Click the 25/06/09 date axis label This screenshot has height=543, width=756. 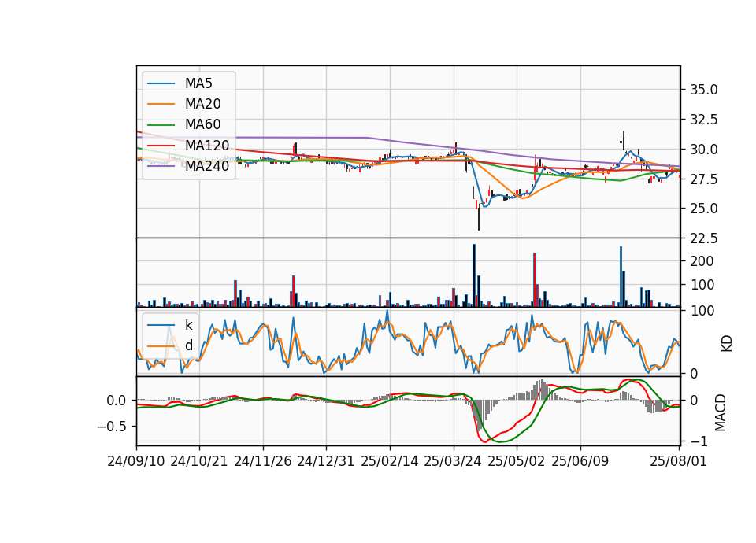580,461
